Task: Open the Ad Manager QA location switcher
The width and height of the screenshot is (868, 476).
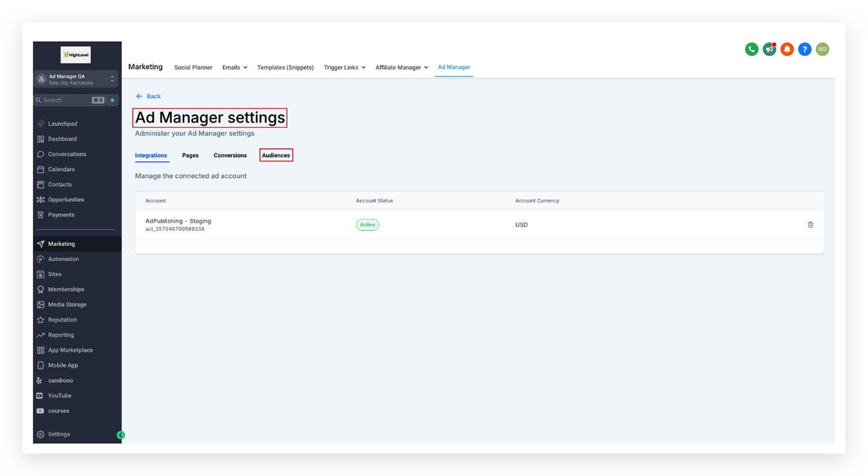Action: coord(76,79)
